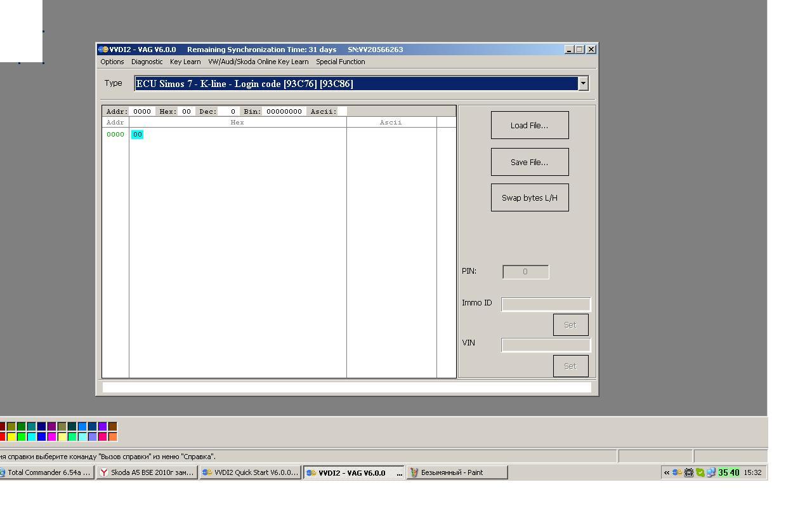This screenshot has height=508, width=812.
Task: Click the Save File... button
Action: [x=530, y=162]
